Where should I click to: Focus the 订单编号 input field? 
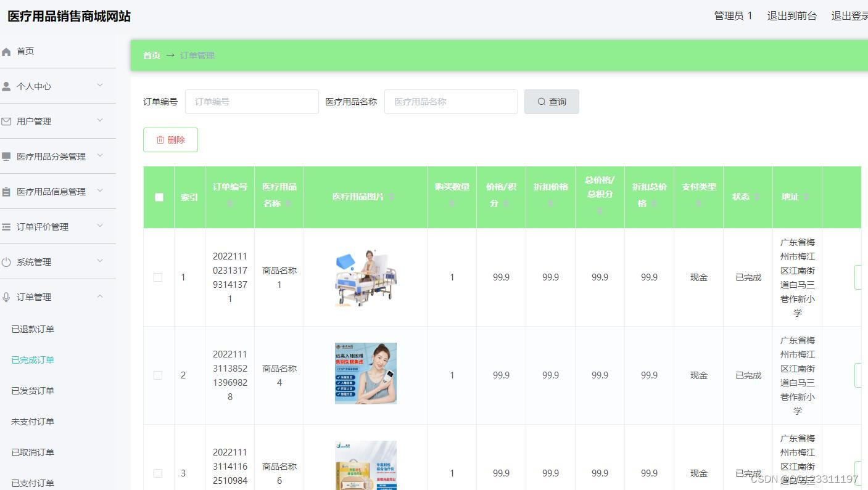tap(252, 102)
